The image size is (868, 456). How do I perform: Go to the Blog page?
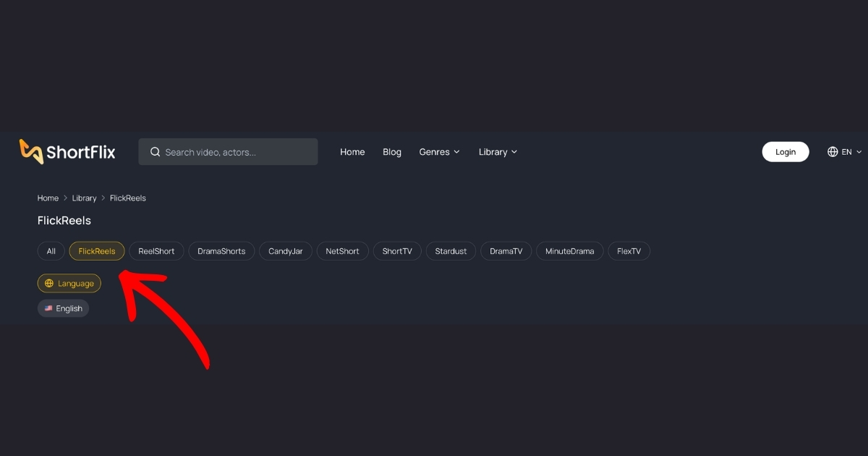click(391, 151)
